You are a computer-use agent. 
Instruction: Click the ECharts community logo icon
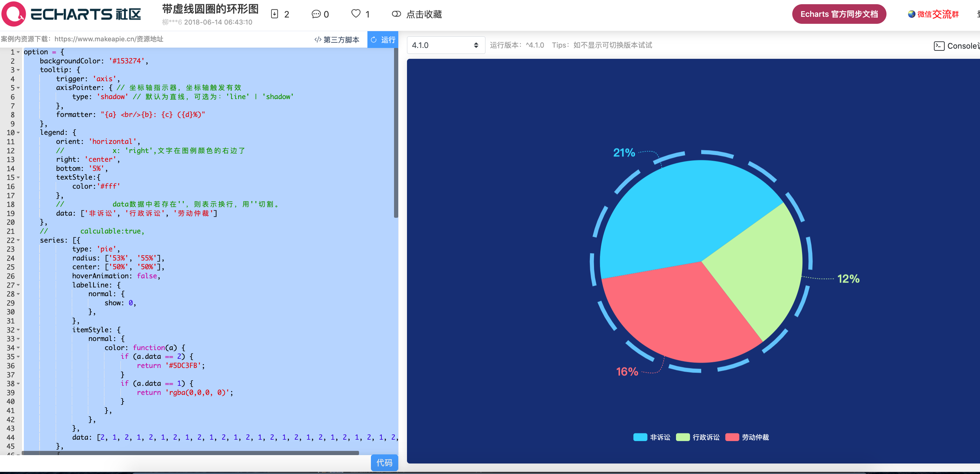(14, 14)
